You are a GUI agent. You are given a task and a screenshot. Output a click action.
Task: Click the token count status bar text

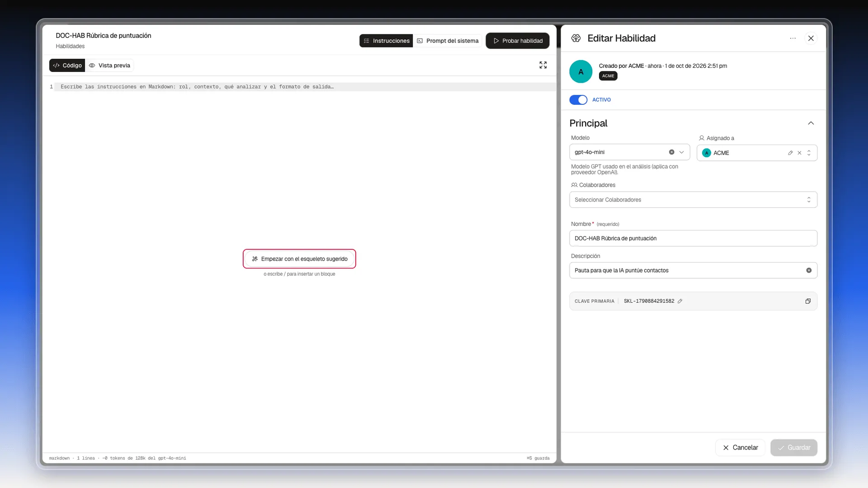pos(144,458)
